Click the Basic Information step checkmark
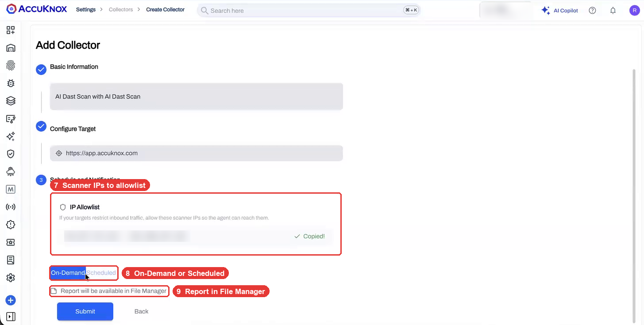The height and width of the screenshot is (325, 644). click(41, 69)
